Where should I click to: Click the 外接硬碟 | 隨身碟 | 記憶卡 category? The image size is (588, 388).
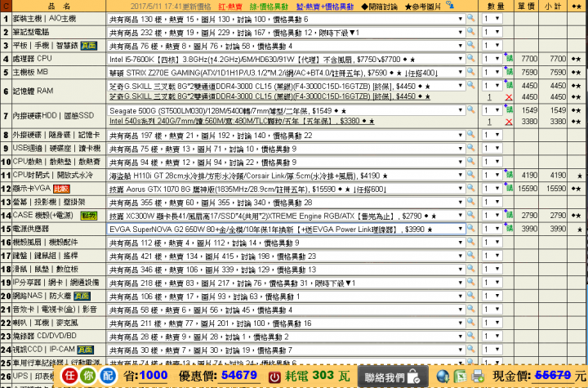56,135
